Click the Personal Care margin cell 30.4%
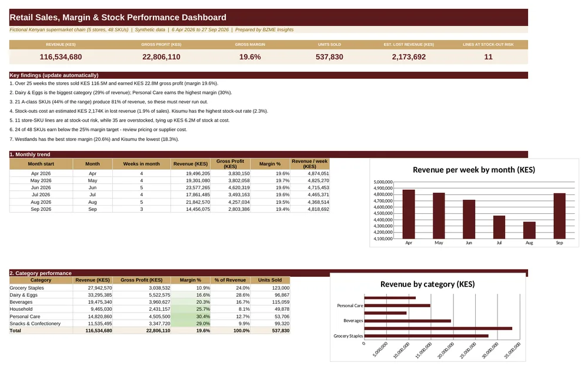The width and height of the screenshot is (588, 376). 191,317
